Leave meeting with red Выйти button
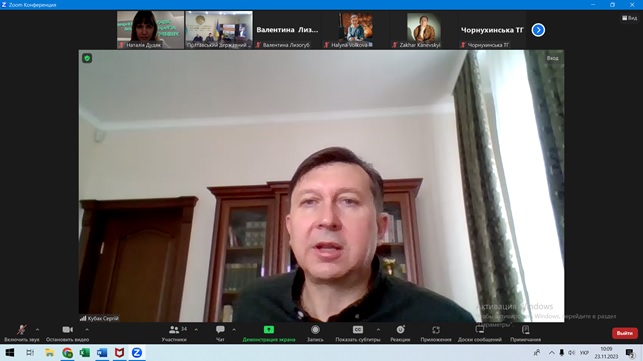This screenshot has height=361, width=643. click(x=625, y=333)
